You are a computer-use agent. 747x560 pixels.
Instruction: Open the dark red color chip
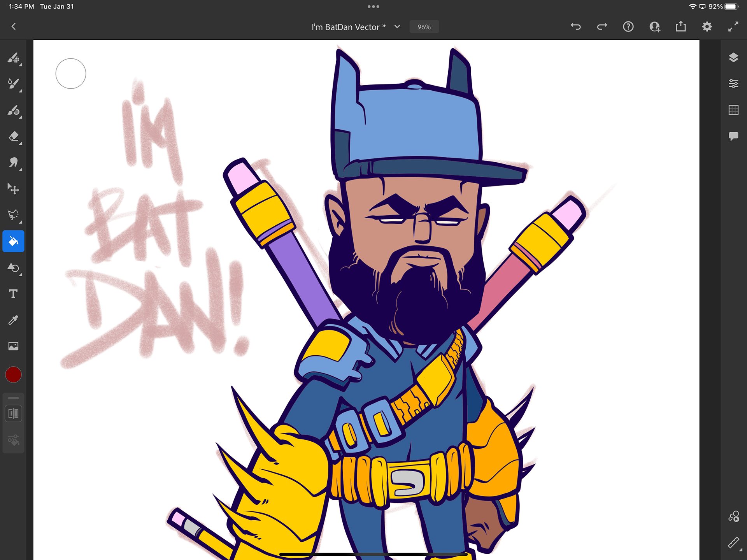[x=13, y=374]
